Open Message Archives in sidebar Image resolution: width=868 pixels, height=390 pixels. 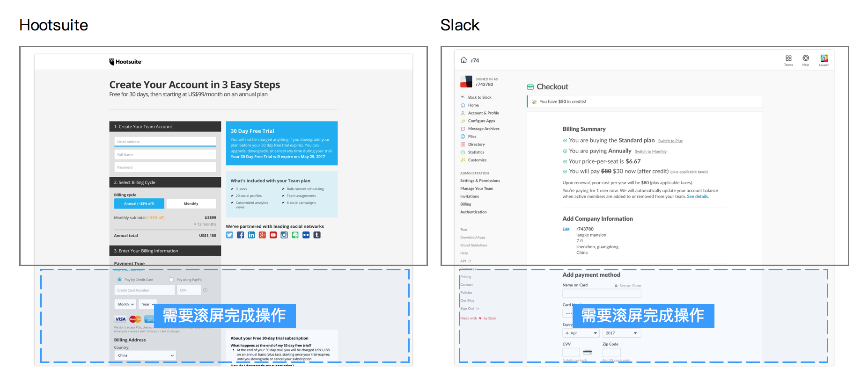point(484,129)
